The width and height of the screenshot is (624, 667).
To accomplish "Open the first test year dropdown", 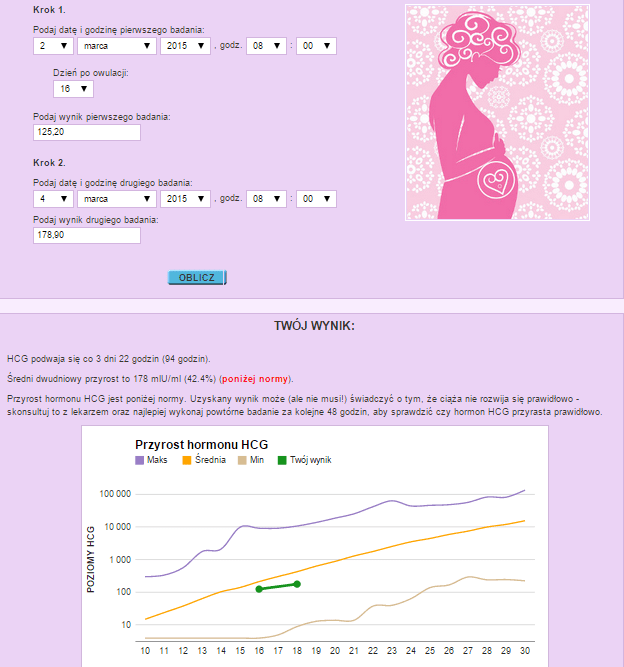I will (185, 45).
